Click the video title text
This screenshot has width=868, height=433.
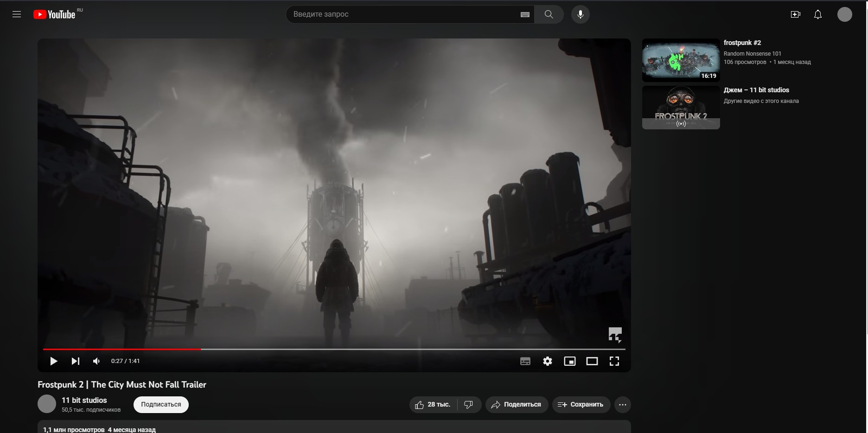pos(122,385)
